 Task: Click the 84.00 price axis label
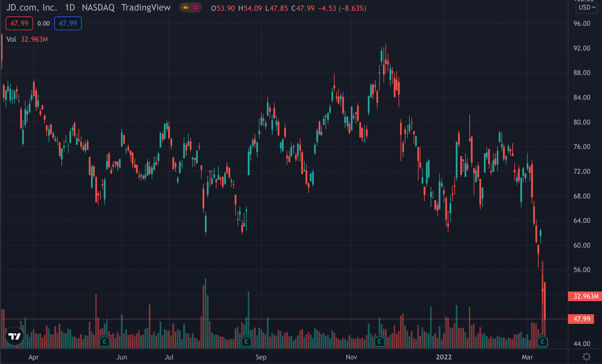click(x=582, y=97)
